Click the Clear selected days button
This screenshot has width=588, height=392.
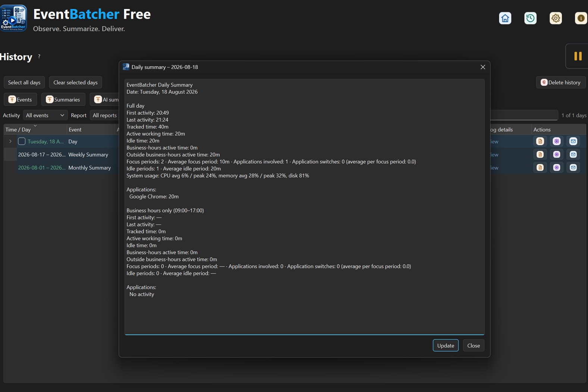point(75,82)
